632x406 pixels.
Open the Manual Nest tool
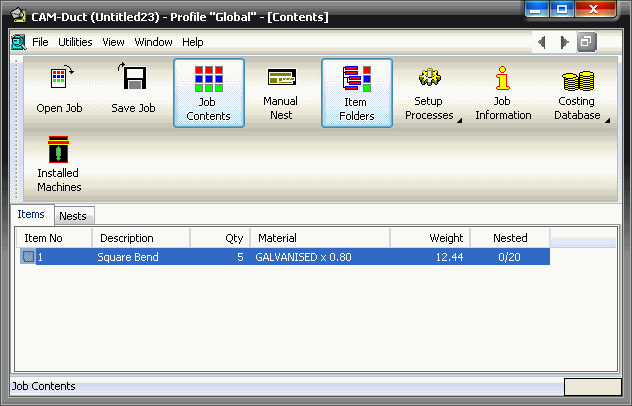pos(281,93)
